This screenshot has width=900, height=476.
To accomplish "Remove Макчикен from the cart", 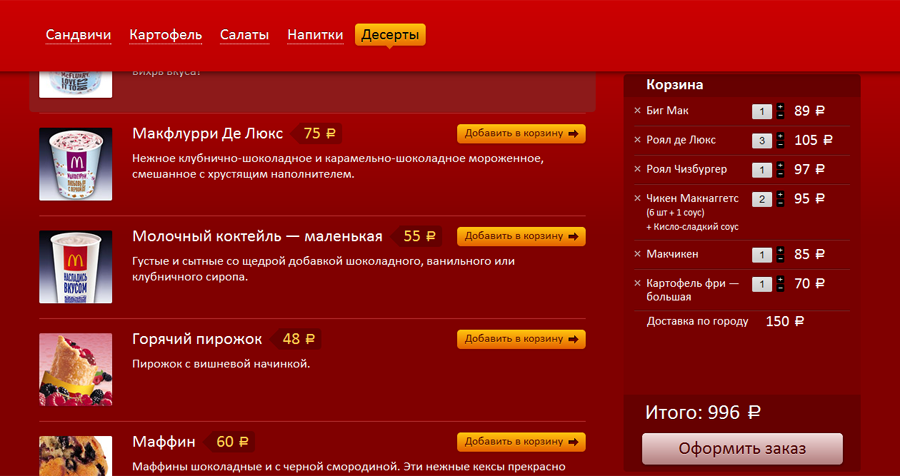I will 637,254.
